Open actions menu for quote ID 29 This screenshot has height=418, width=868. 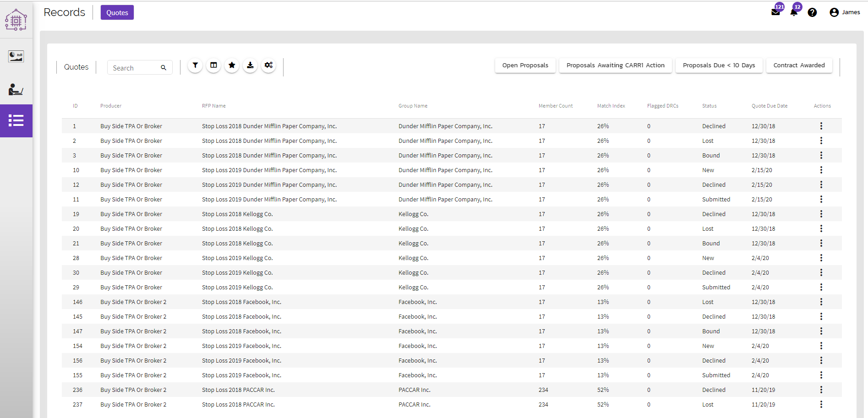[x=821, y=287]
